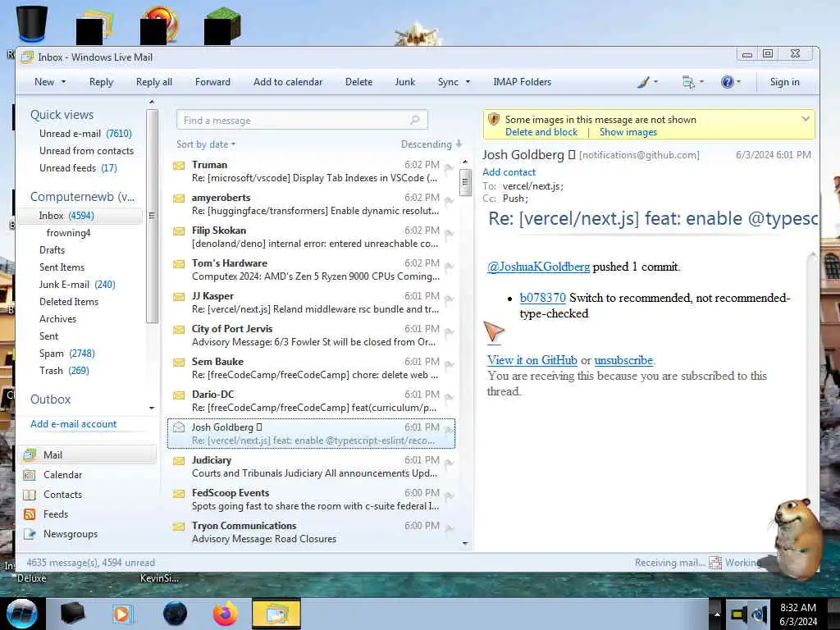Flag the Truman message

450,169
